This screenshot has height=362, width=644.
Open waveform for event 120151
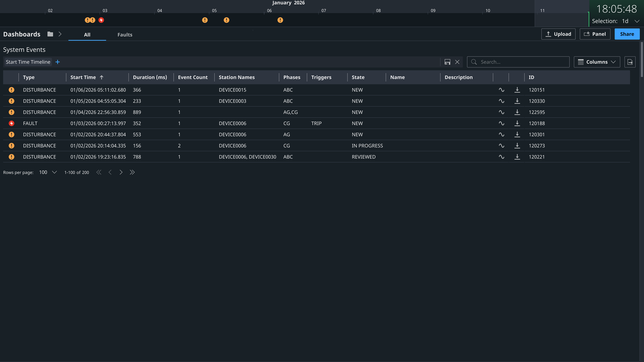(x=501, y=90)
